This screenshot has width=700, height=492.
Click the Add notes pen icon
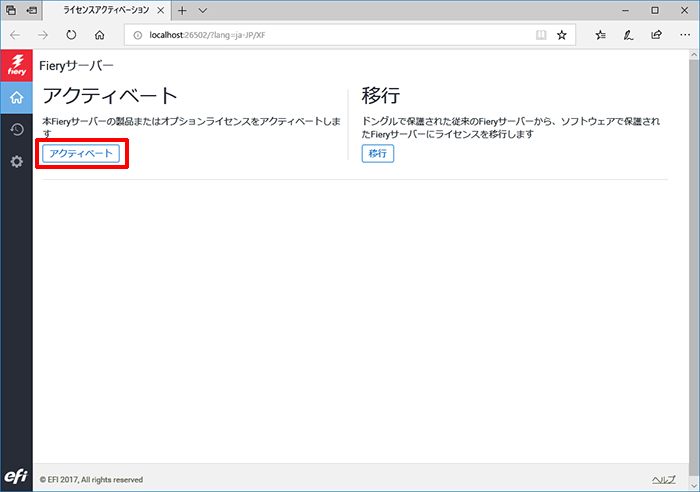(x=629, y=35)
